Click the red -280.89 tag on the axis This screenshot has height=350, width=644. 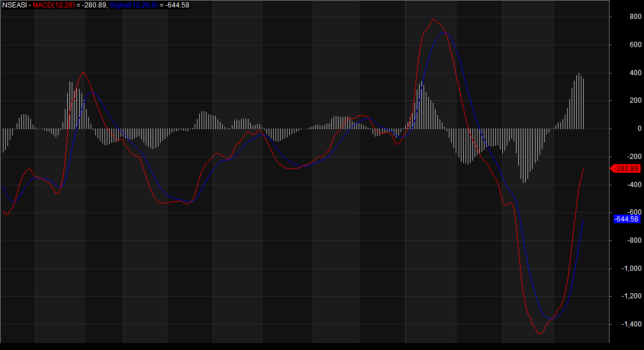pos(626,169)
